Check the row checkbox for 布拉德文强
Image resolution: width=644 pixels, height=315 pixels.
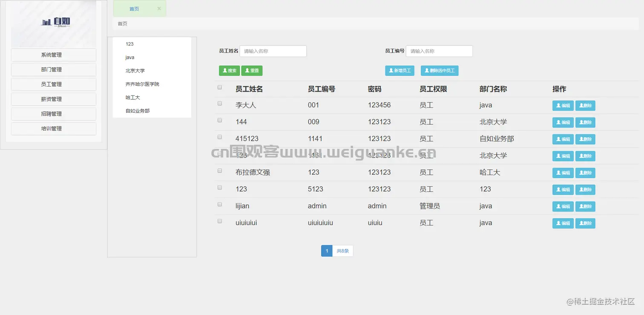coord(220,171)
